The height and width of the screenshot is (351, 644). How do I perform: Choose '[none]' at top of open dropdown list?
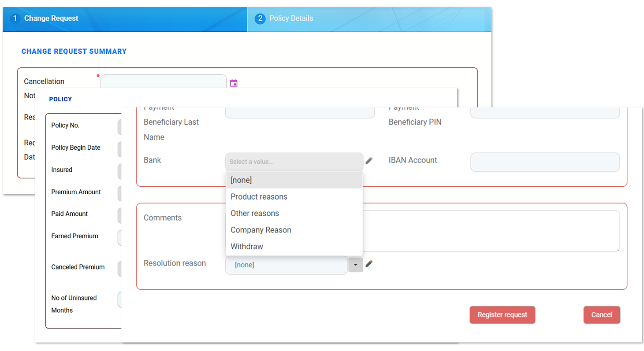(x=294, y=180)
